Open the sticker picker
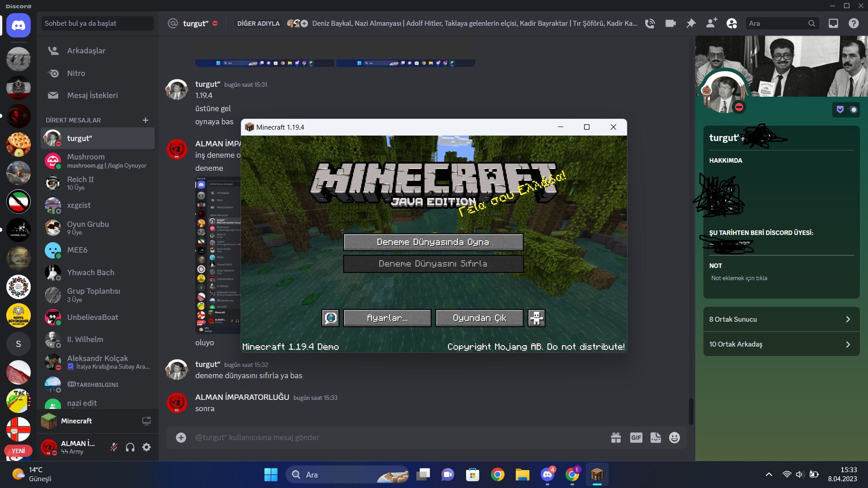 point(656,437)
